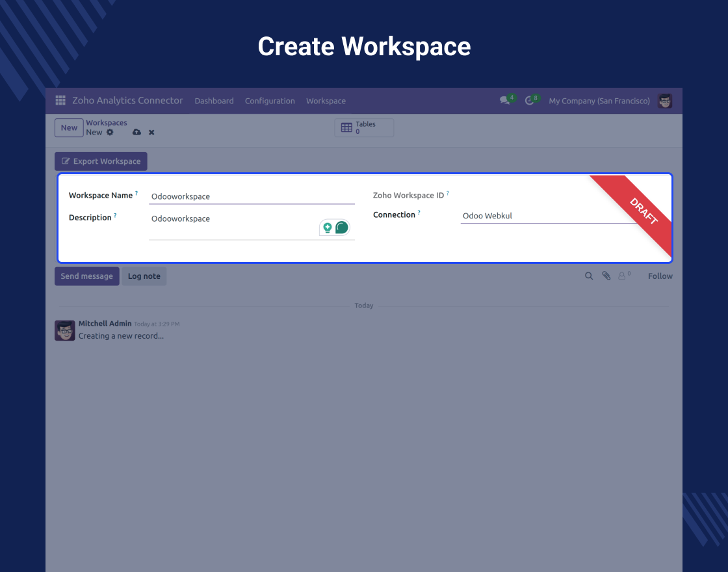Click Mitchell Admin avatar in the message log
Viewport: 728px width, 572px height.
pos(65,331)
